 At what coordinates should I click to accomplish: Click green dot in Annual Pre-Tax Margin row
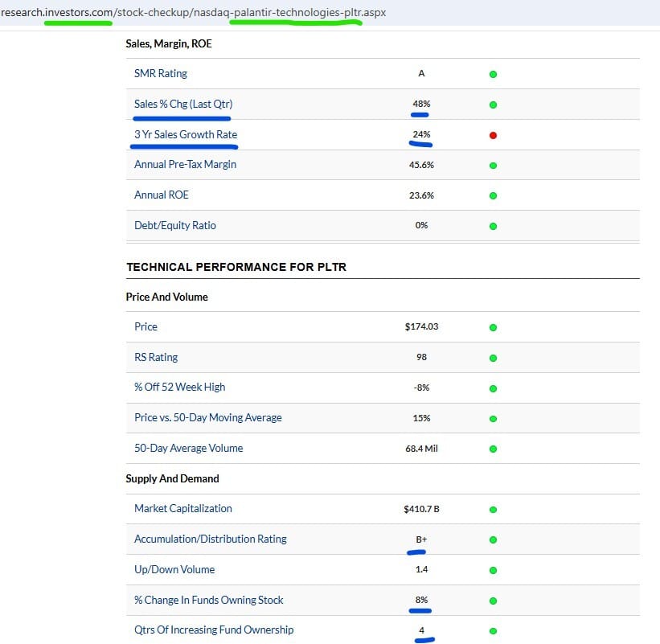[493, 166]
